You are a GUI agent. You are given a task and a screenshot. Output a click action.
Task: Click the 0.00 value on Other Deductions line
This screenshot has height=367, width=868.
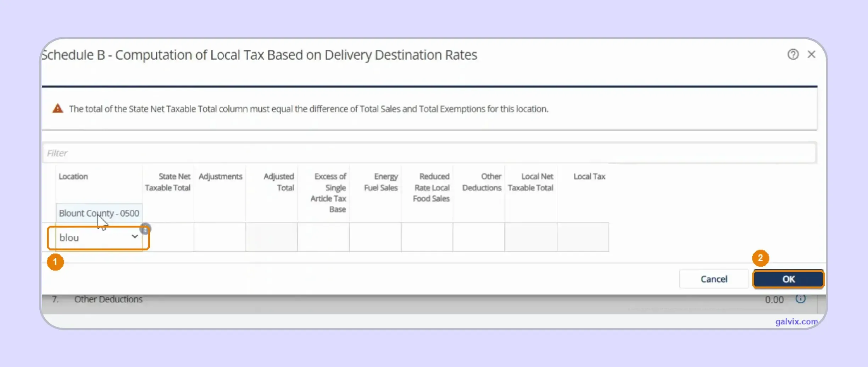(774, 300)
